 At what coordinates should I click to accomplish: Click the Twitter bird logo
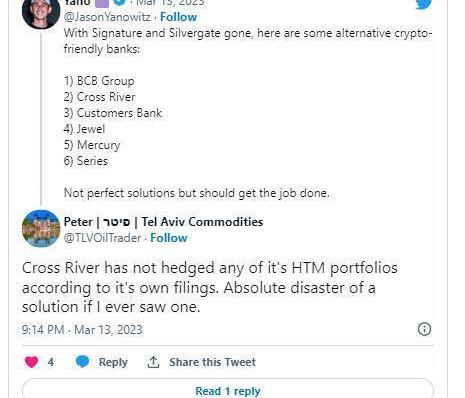click(x=424, y=4)
